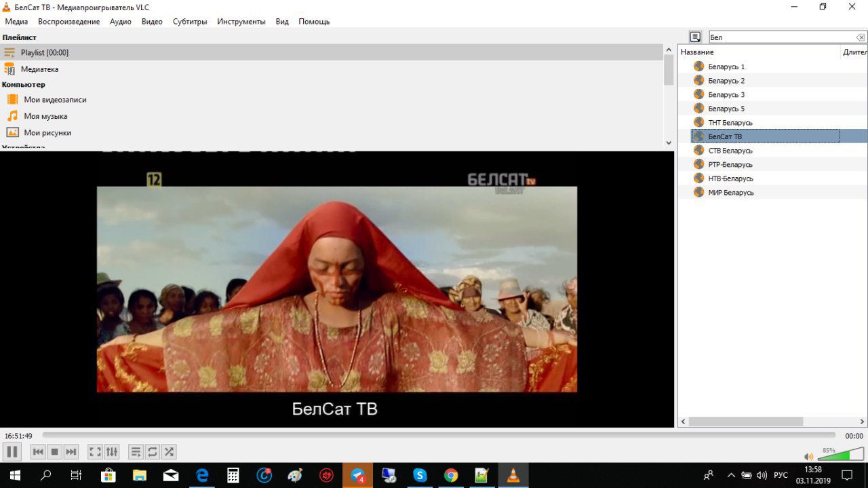This screenshot has height=488, width=868.
Task: Click the playlist horizontal scrollbar
Action: (746, 421)
